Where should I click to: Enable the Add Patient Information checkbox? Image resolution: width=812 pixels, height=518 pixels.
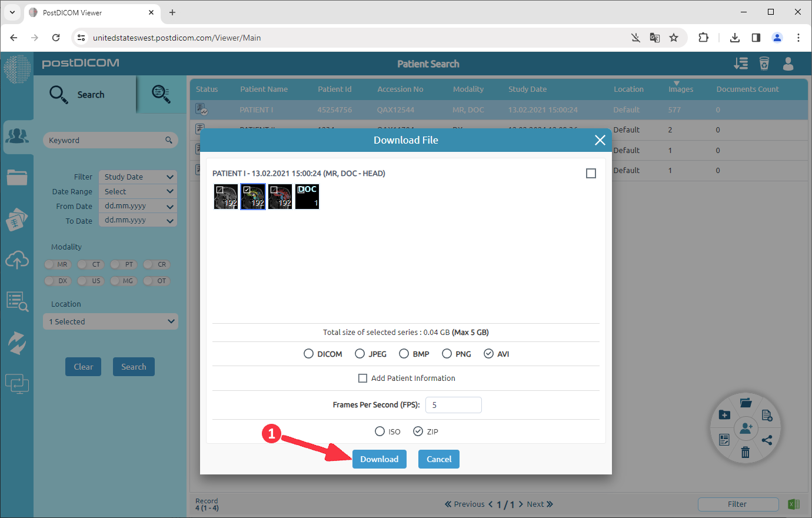(x=363, y=378)
